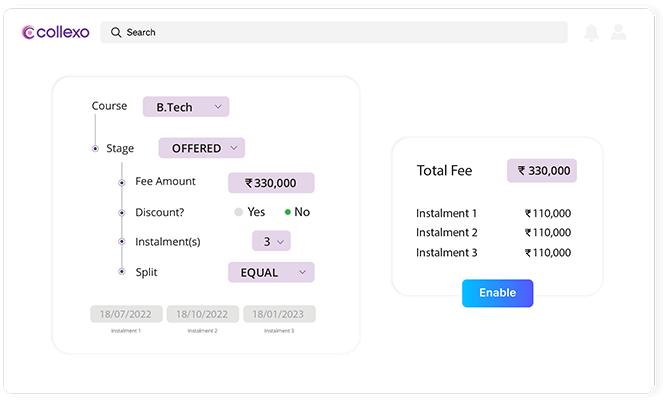Screen dimensions: 667x402
Task: Click the Instalment(s) node bullet
Action: click(x=122, y=242)
